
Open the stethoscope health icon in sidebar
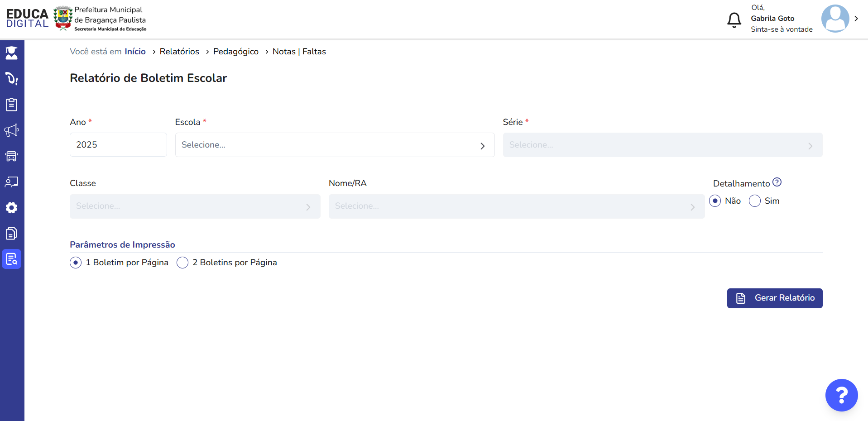point(11,79)
